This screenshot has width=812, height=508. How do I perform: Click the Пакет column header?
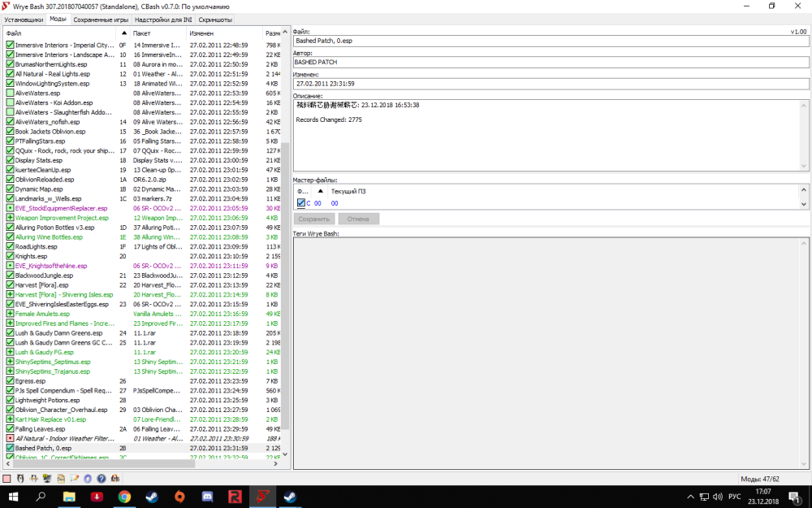(158, 33)
